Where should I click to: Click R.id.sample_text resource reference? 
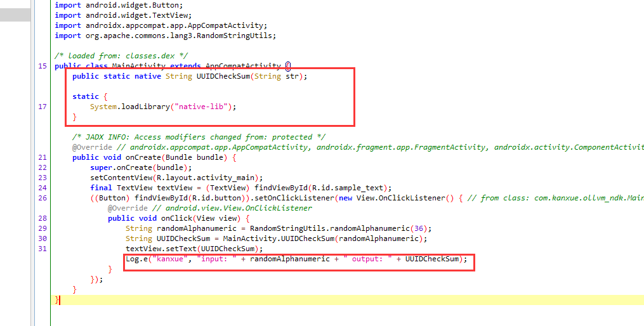(348, 188)
